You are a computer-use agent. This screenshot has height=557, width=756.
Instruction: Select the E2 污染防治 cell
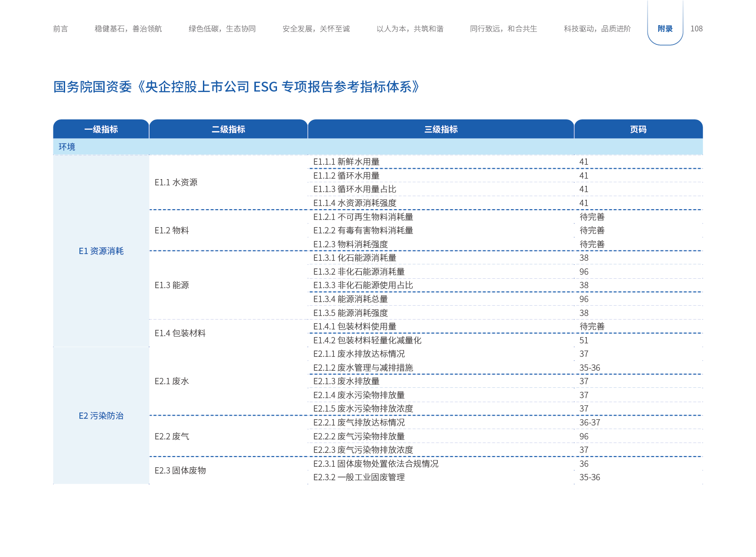point(101,416)
